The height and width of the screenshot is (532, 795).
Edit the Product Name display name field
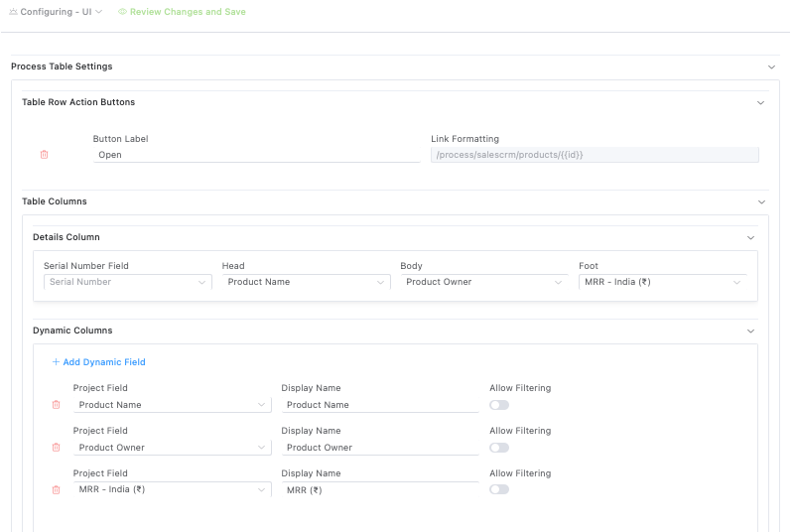pyautogui.click(x=380, y=405)
